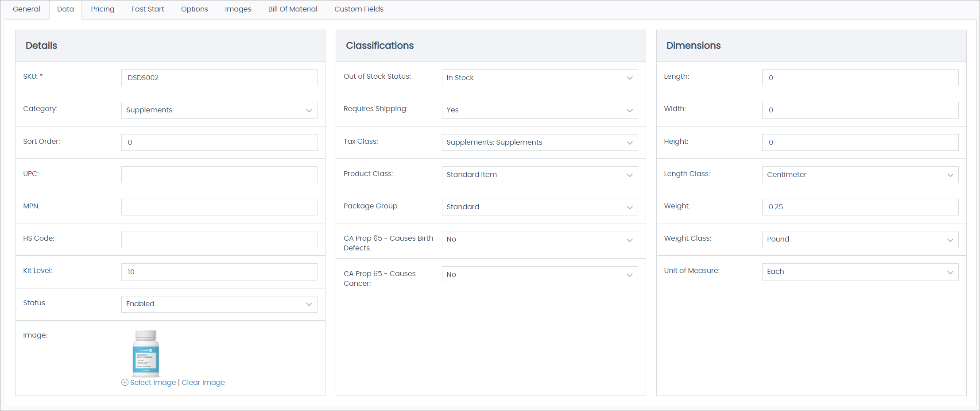Open the Bill Of Material tab
The image size is (980, 411).
(x=293, y=9)
